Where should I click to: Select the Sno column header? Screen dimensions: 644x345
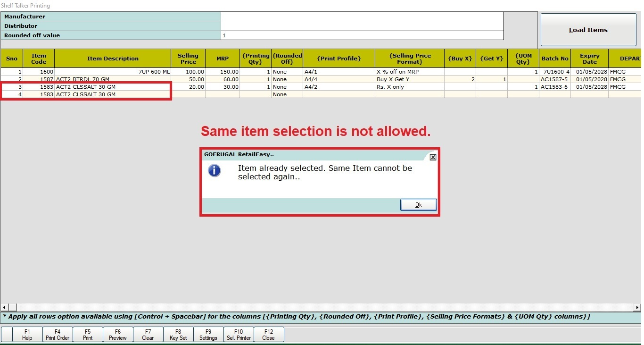(12, 59)
